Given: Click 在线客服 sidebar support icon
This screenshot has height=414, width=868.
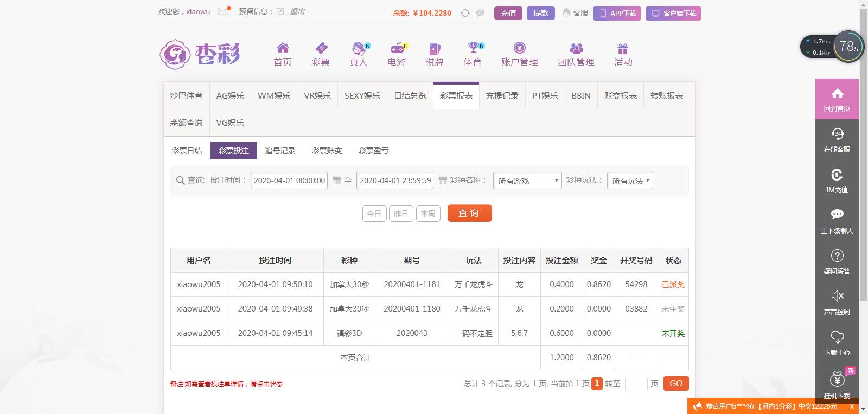Looking at the screenshot, I should tap(837, 134).
